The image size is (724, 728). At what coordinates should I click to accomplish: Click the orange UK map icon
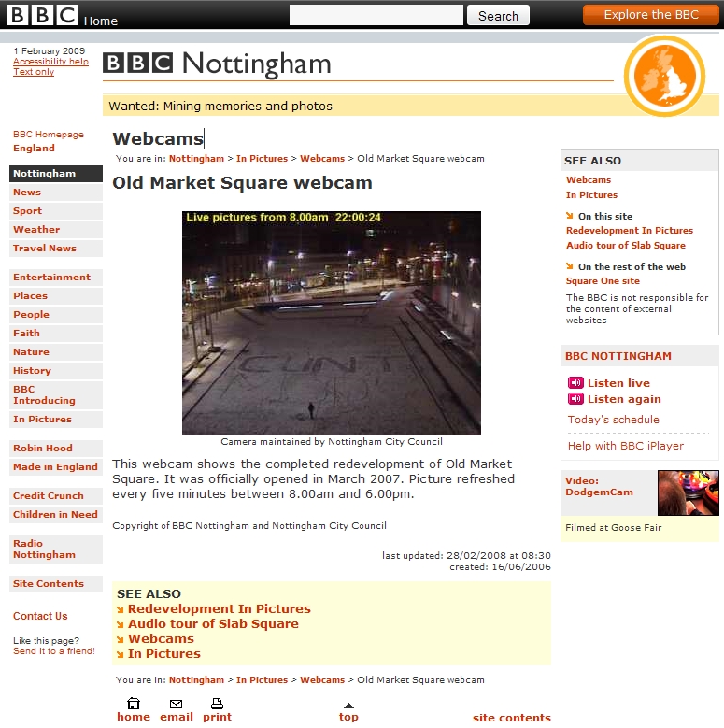[664, 76]
